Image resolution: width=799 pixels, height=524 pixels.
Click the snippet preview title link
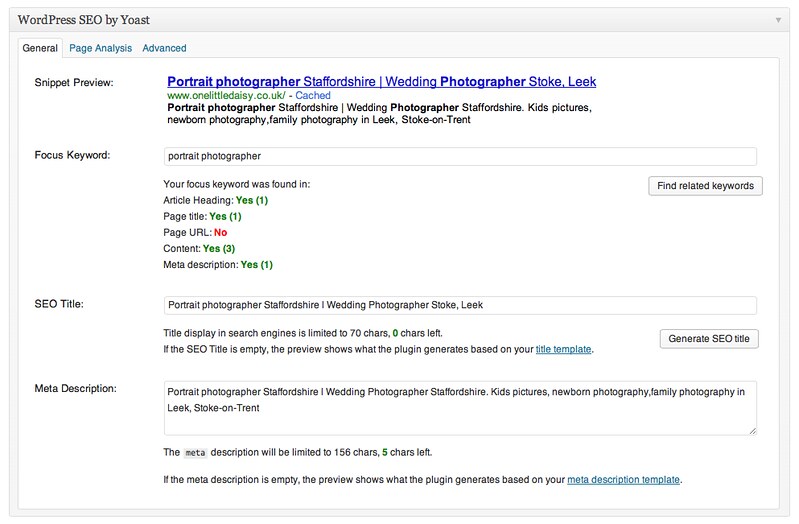[x=381, y=81]
